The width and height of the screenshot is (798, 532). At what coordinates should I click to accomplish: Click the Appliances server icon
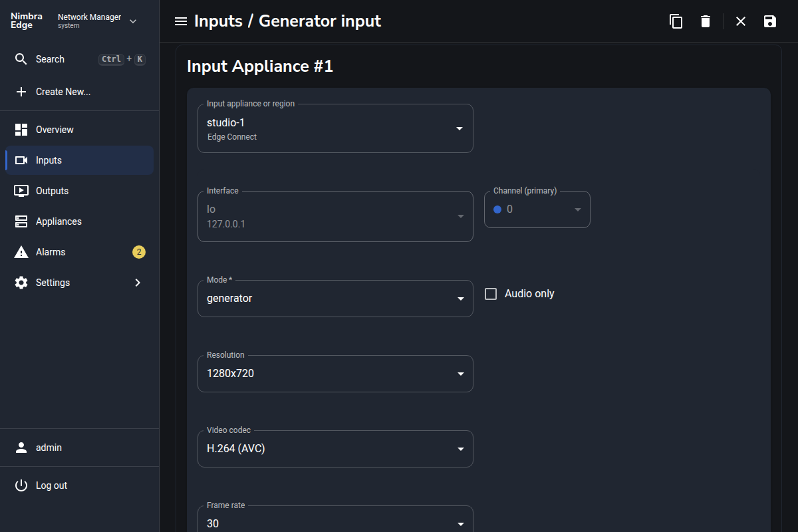tap(21, 221)
